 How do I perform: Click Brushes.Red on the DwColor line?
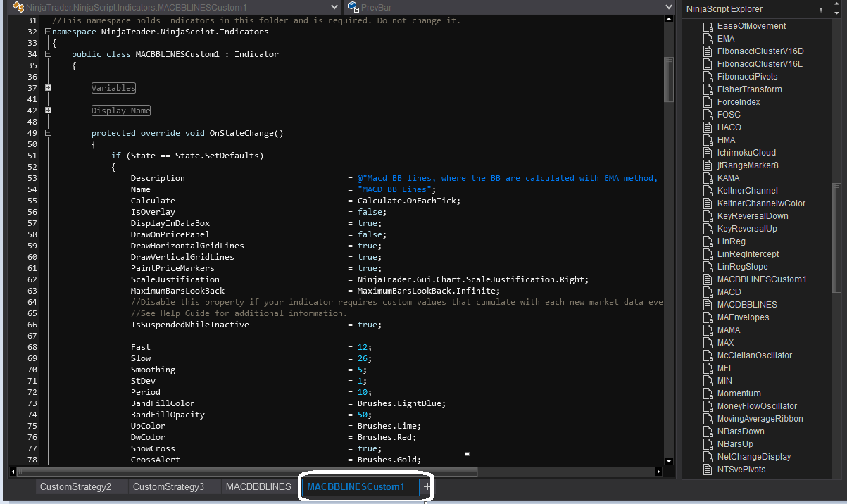(x=387, y=437)
